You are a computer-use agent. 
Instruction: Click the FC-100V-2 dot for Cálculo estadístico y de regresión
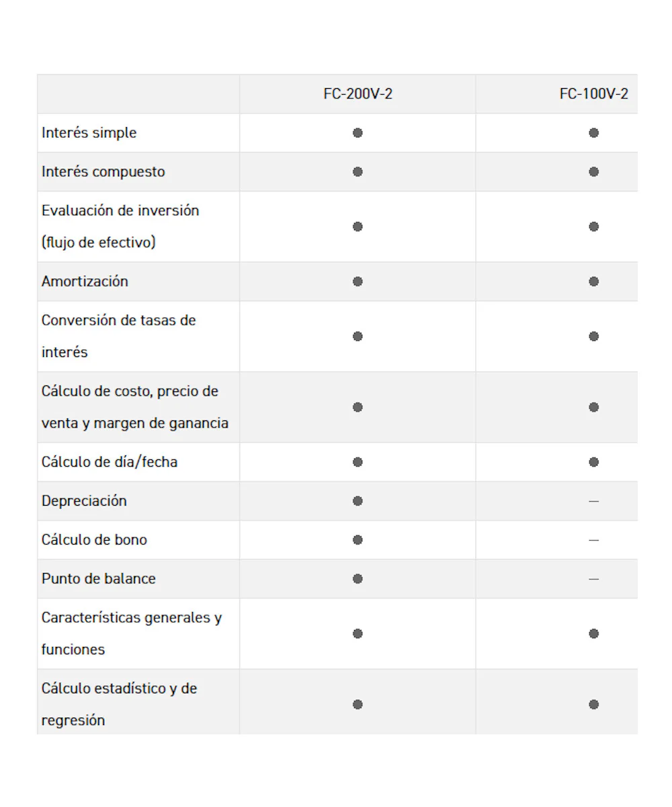[x=593, y=704]
